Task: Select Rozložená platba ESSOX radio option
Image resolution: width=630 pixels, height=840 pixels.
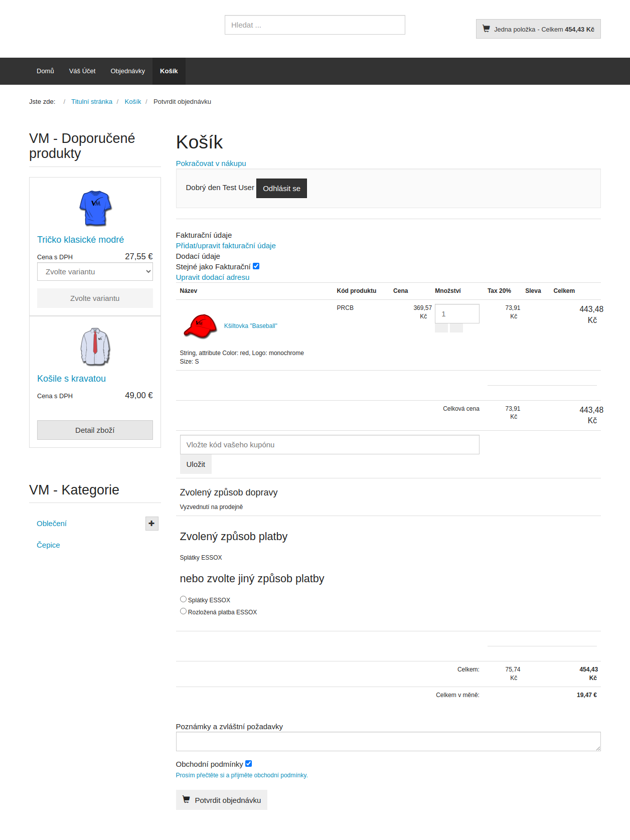Action: click(183, 611)
